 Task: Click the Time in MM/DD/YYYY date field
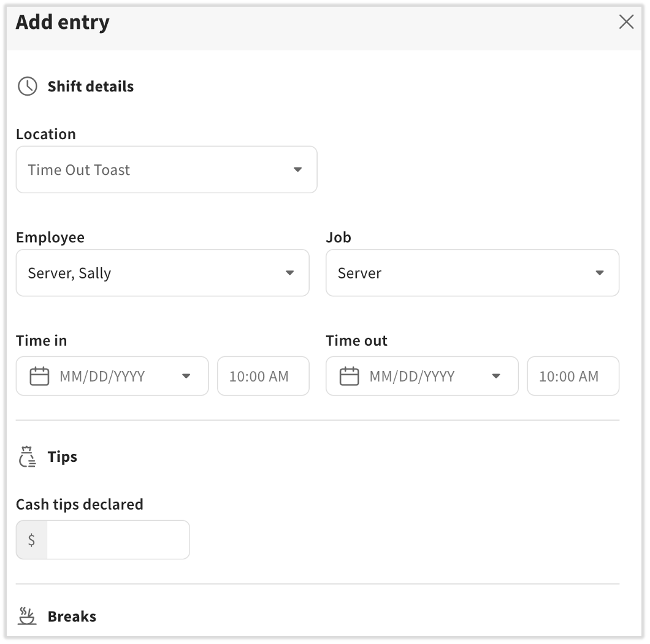pyautogui.click(x=104, y=376)
